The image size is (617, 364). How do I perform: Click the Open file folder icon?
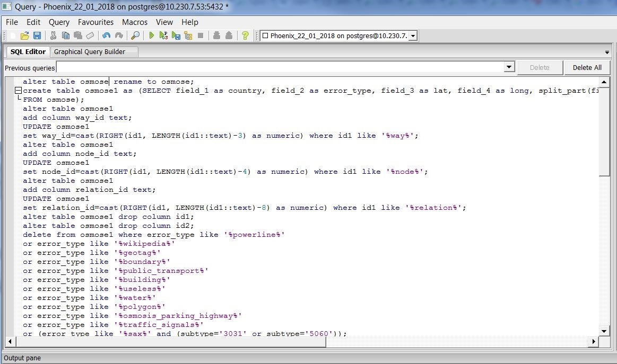coord(24,35)
